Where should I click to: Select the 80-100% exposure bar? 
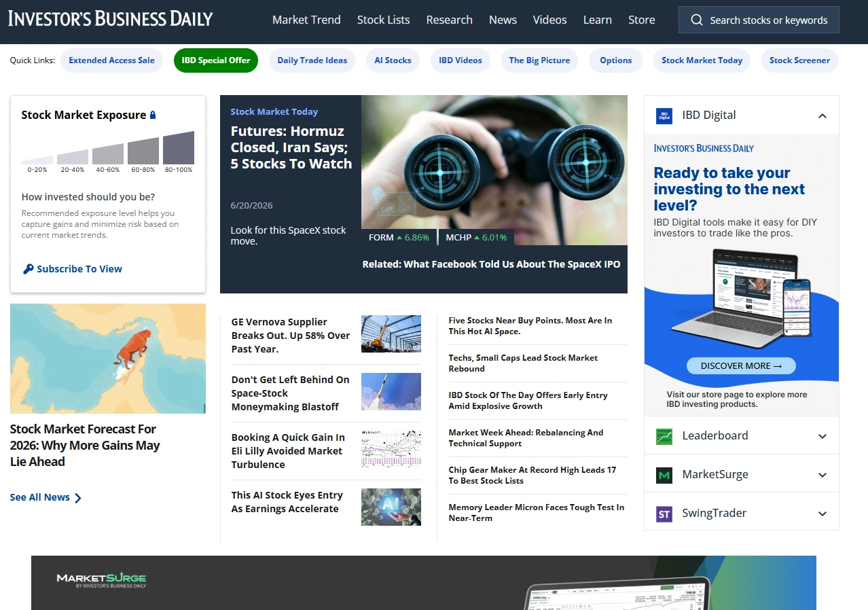pyautogui.click(x=179, y=148)
